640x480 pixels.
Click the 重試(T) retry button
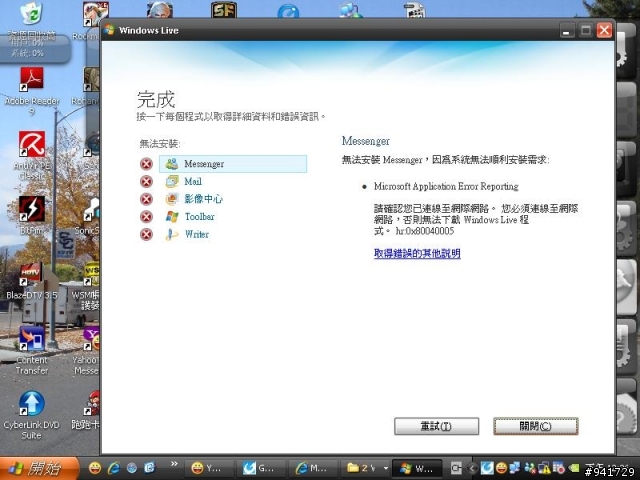[436, 426]
